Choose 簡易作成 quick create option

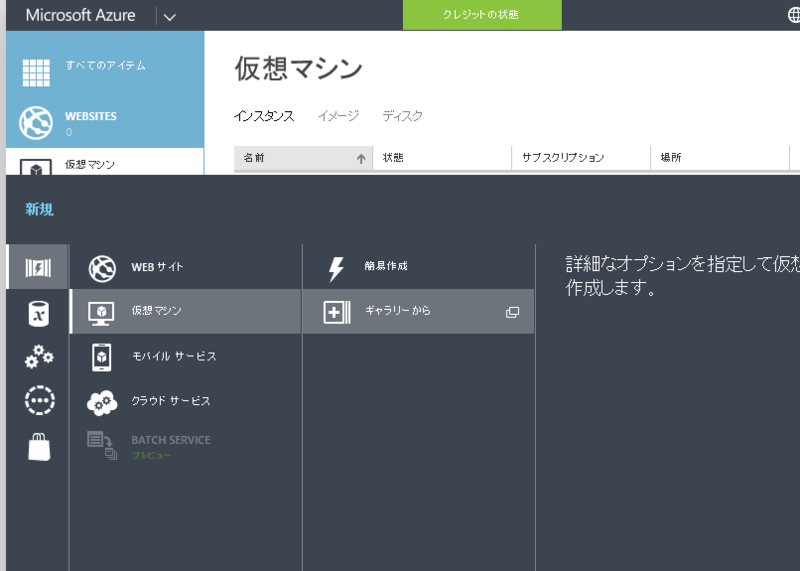pyautogui.click(x=418, y=267)
